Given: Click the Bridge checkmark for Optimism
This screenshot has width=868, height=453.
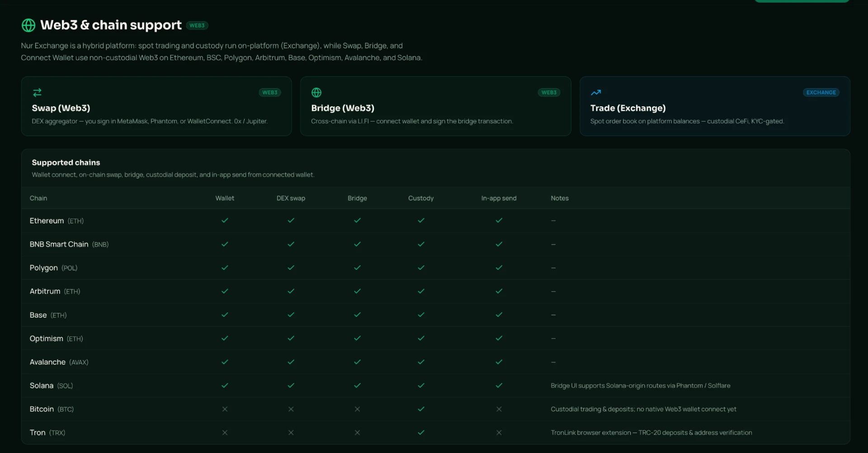Looking at the screenshot, I should tap(357, 338).
